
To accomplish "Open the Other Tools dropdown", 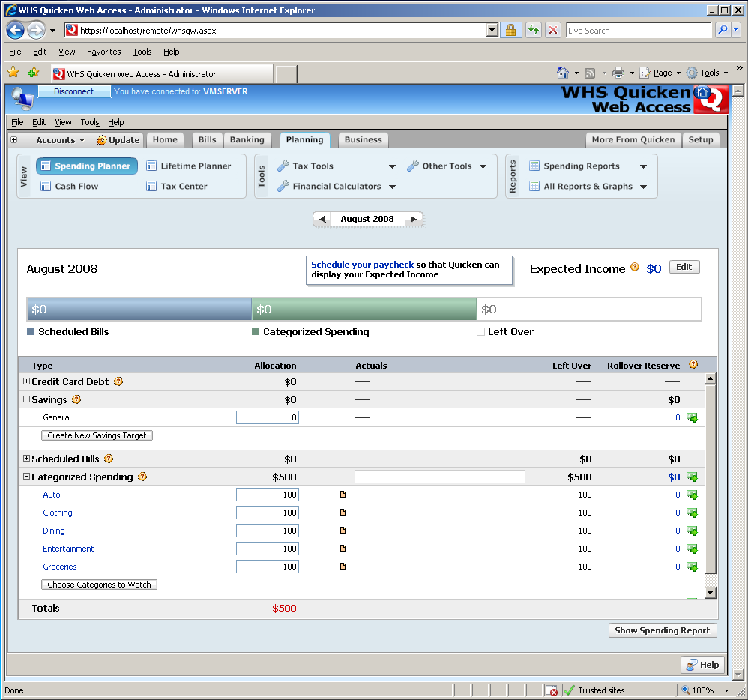I will coord(483,166).
